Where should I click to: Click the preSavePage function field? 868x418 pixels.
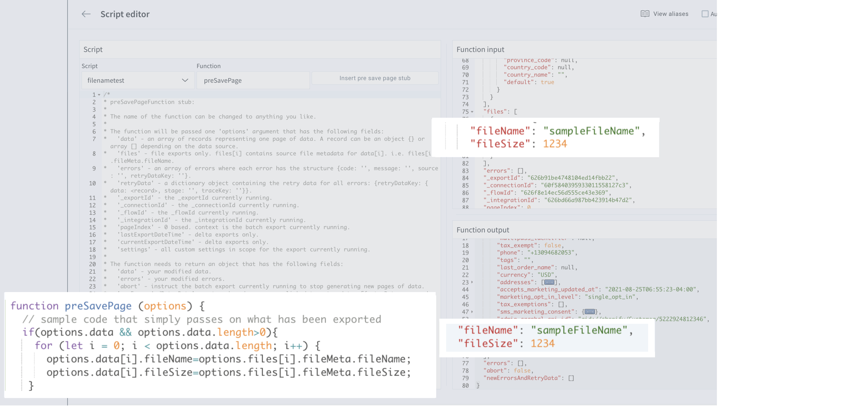pyautogui.click(x=253, y=80)
